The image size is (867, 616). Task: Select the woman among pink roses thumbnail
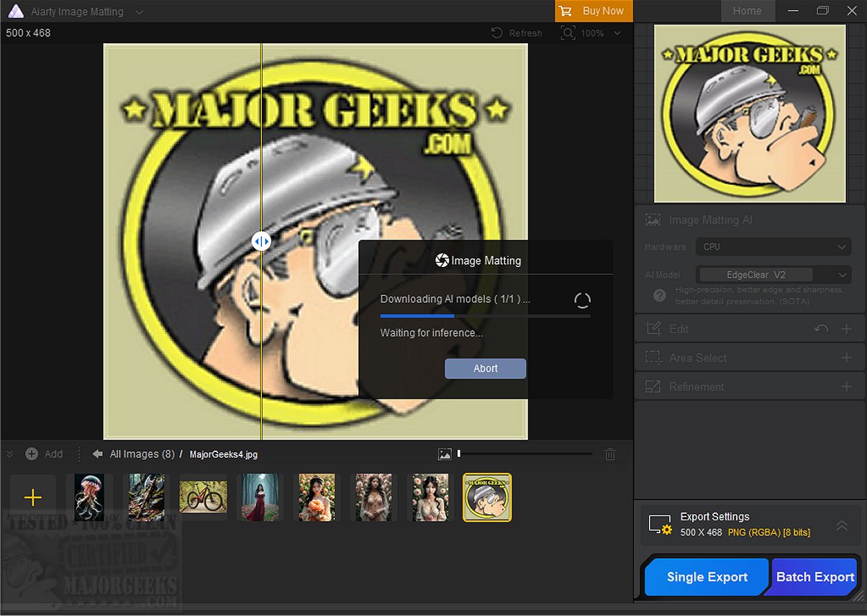pos(373,497)
